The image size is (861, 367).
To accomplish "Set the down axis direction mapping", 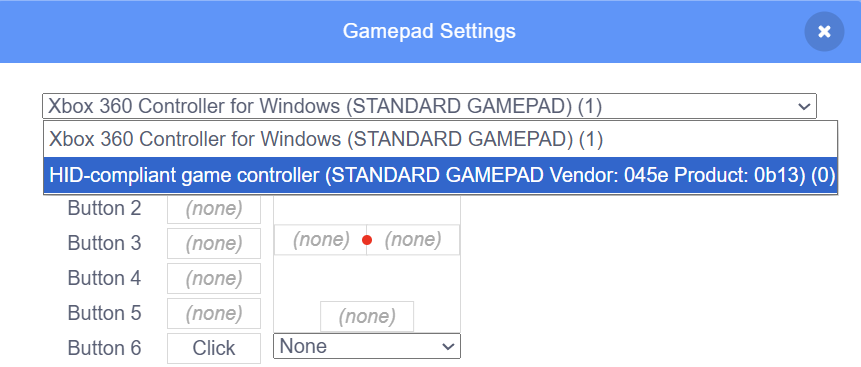I will click(367, 316).
